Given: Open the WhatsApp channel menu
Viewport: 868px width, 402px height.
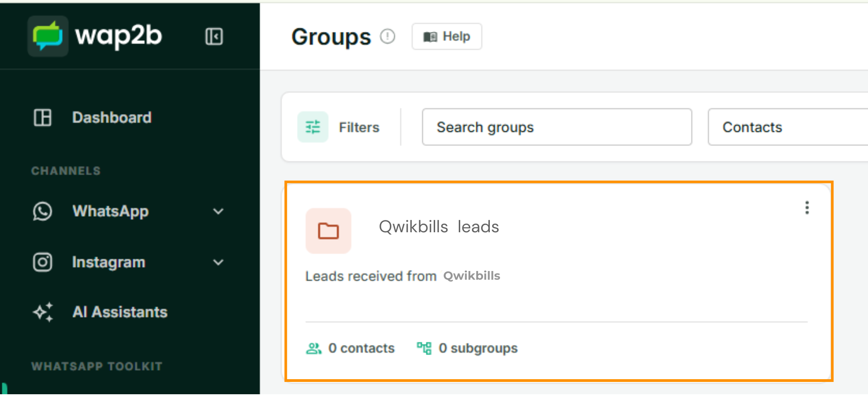Looking at the screenshot, I should point(110,211).
